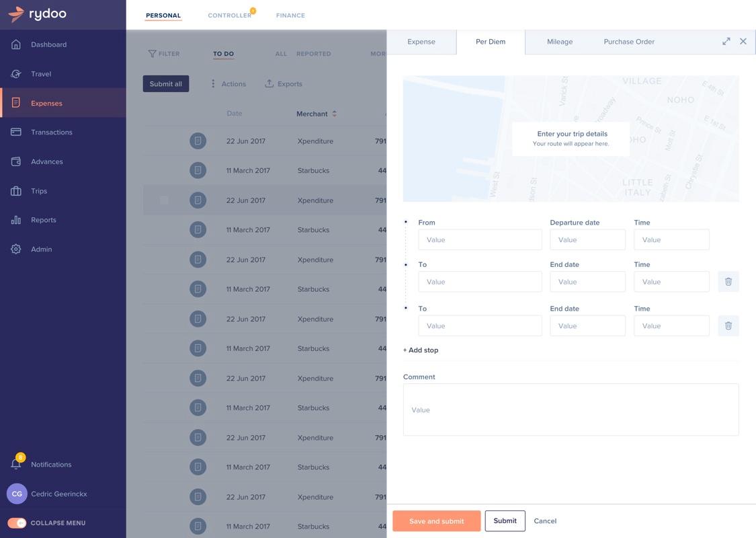756x538 pixels.
Task: Expand the panel to full screen
Action: (x=726, y=42)
